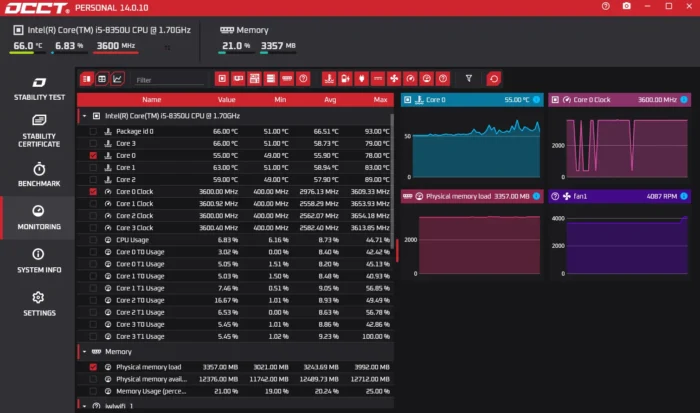The height and width of the screenshot is (413, 700).
Task: Collapse the Memory sensor group
Action: tap(84, 352)
